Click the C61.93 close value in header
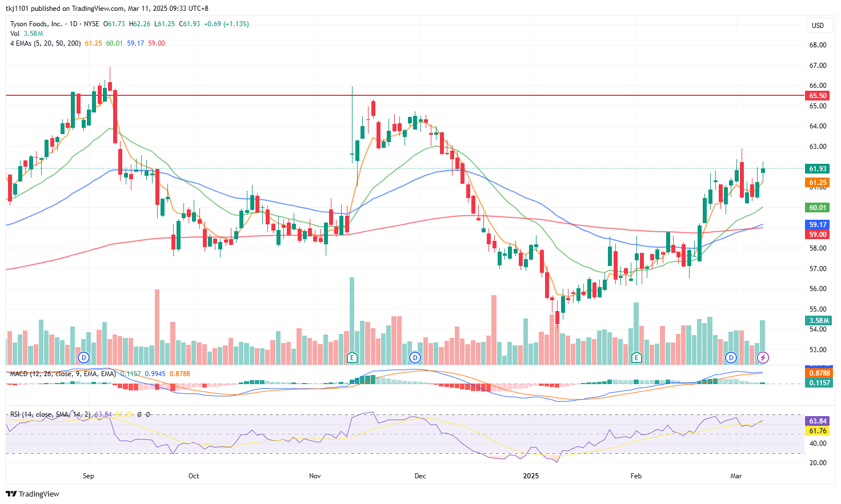The image size is (841, 504). tap(190, 24)
